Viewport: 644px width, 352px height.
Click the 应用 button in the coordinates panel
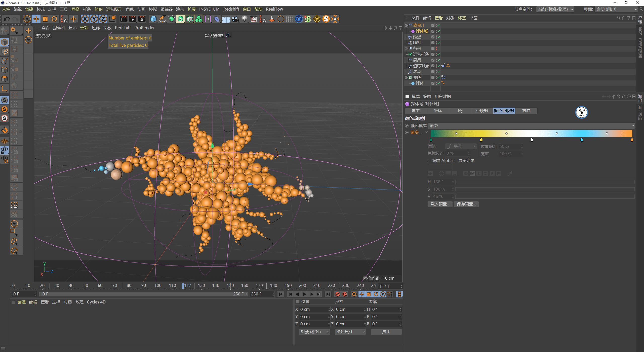pos(386,332)
